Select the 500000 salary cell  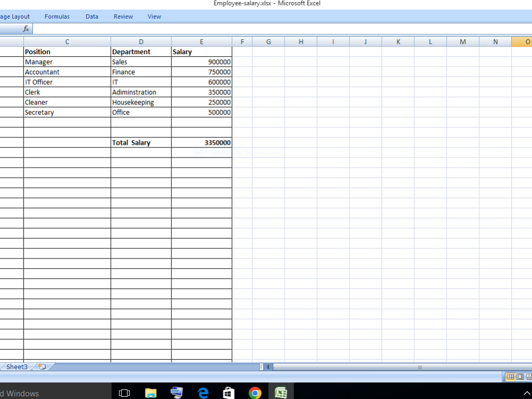pyautogui.click(x=202, y=112)
